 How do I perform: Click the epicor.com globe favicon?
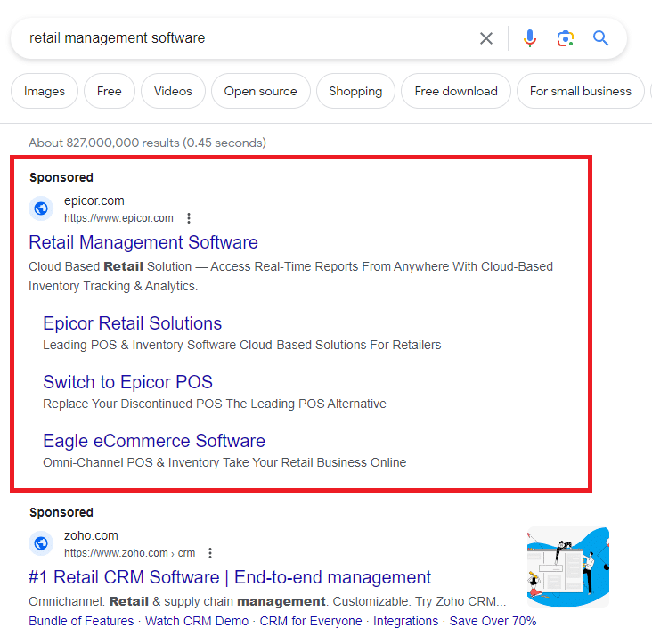click(41, 209)
